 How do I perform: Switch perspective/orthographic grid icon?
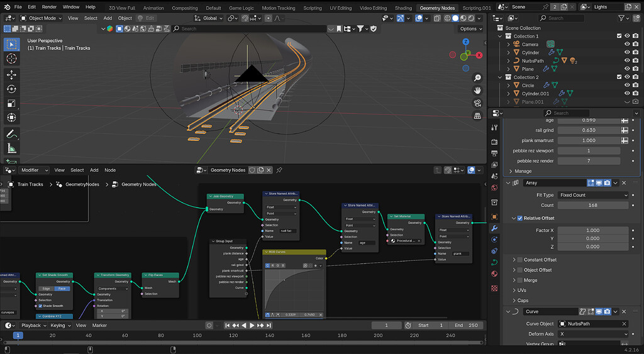[x=477, y=116]
